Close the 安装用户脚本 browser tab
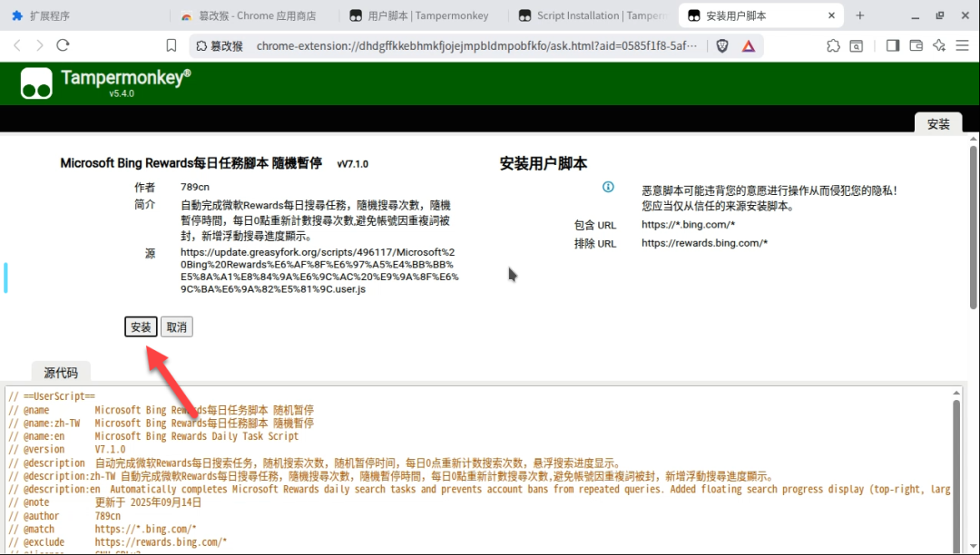 coord(831,15)
